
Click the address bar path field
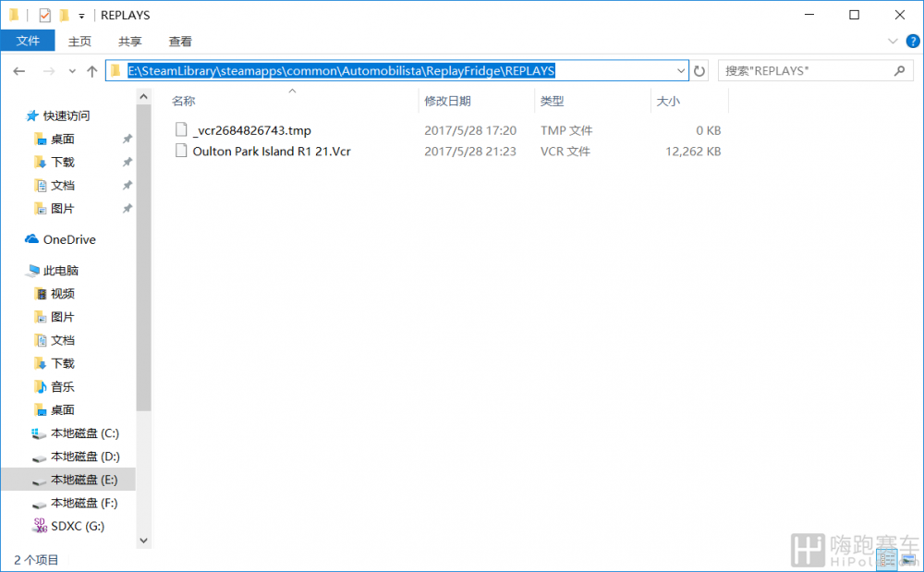(396, 70)
